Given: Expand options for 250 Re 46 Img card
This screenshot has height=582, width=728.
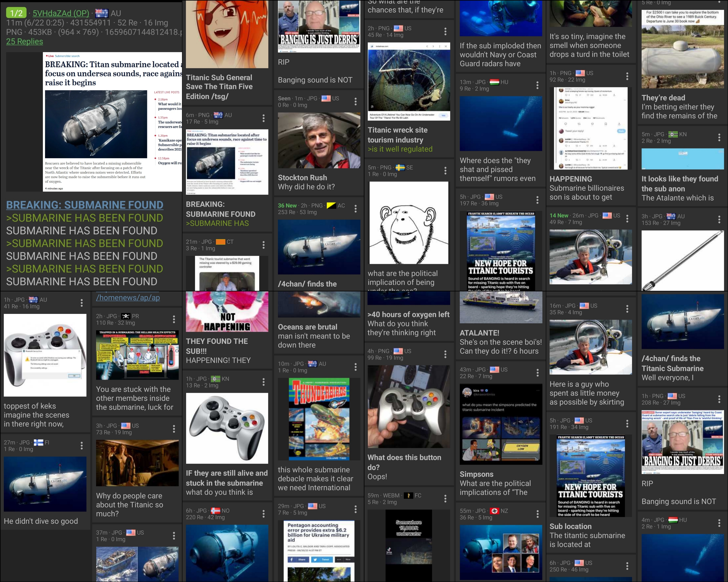Looking at the screenshot, I should (627, 566).
